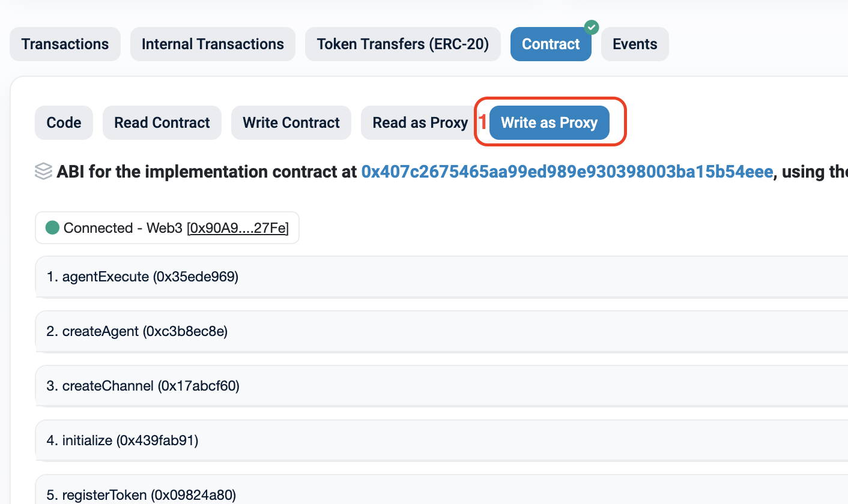This screenshot has width=848, height=504.
Task: Expand the registerToken function row
Action: pos(141,495)
